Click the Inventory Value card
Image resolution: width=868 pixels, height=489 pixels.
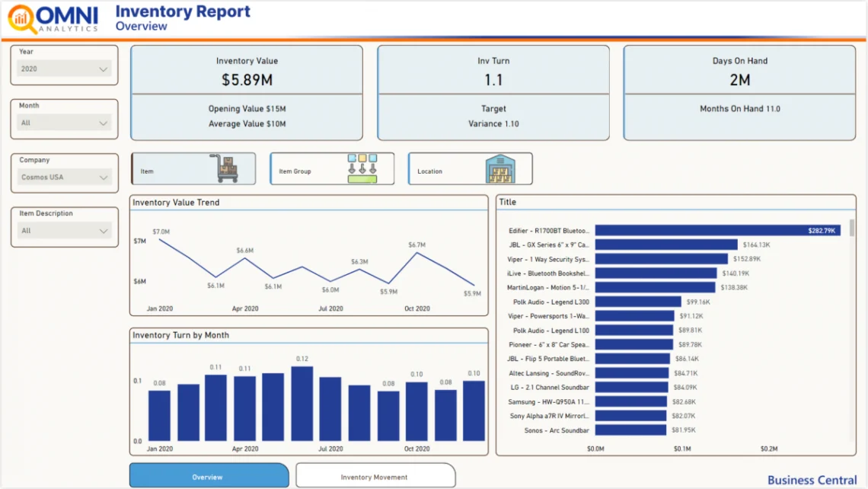(247, 92)
